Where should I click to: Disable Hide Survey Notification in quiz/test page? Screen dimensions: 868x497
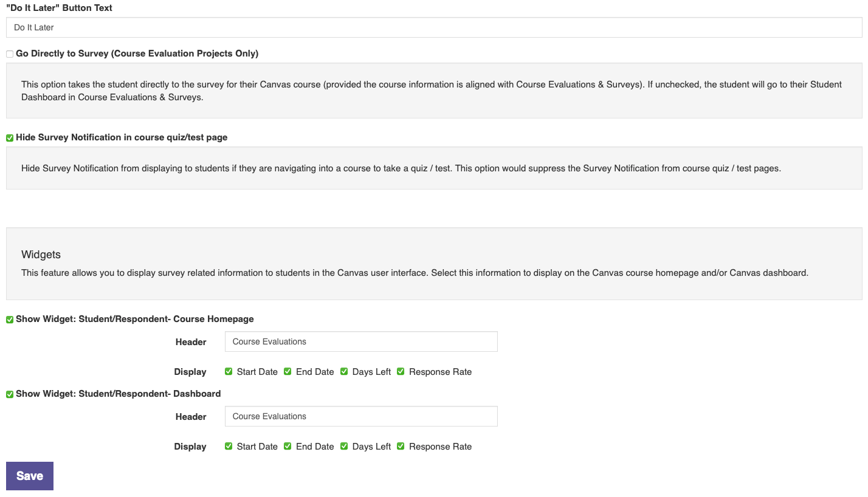coord(9,137)
